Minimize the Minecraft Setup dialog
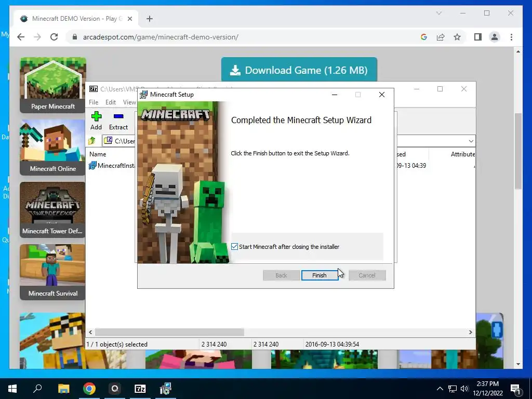 point(335,95)
